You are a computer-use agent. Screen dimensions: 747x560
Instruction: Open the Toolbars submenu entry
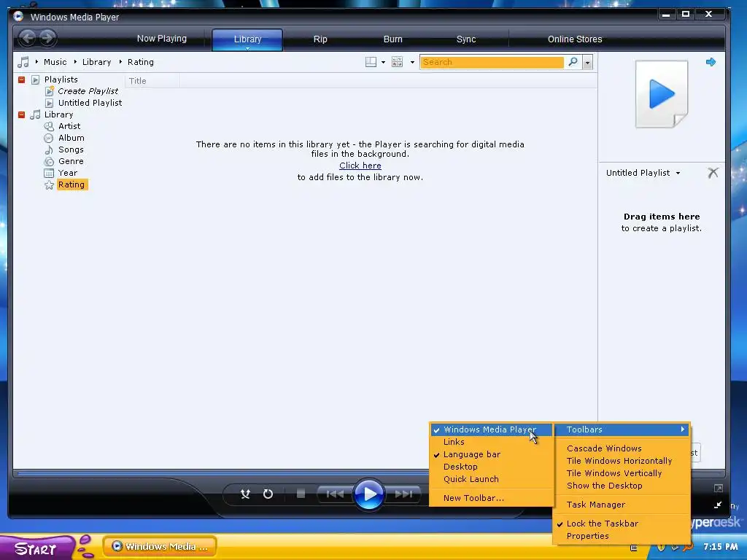point(622,429)
